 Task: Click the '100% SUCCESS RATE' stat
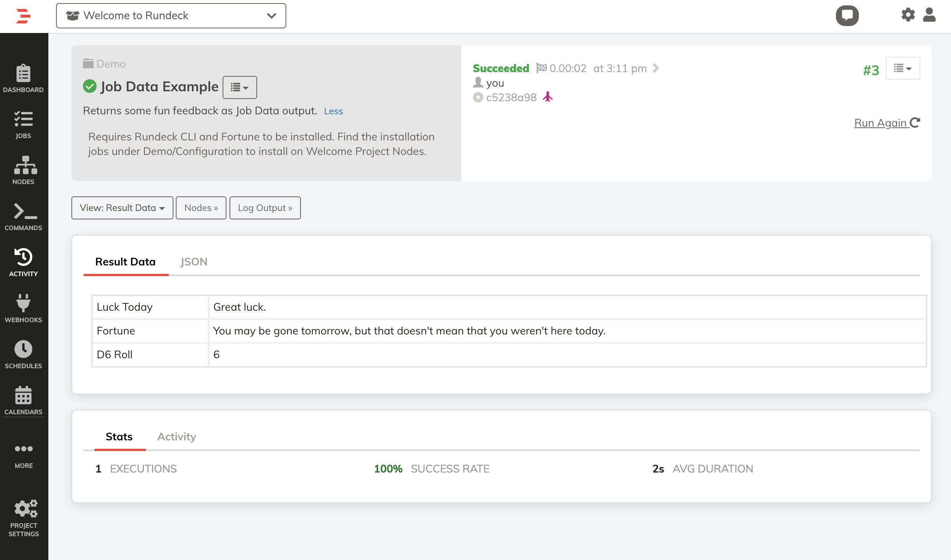[x=432, y=469]
